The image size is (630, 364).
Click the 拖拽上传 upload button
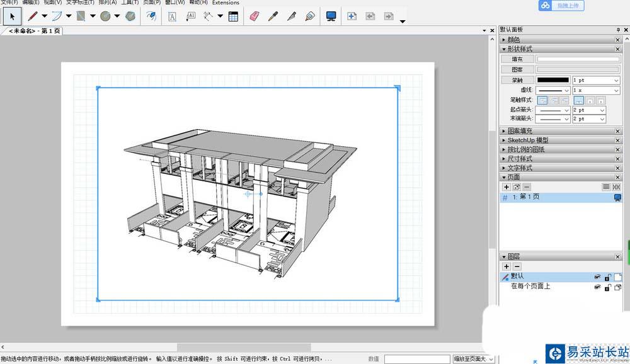point(561,6)
